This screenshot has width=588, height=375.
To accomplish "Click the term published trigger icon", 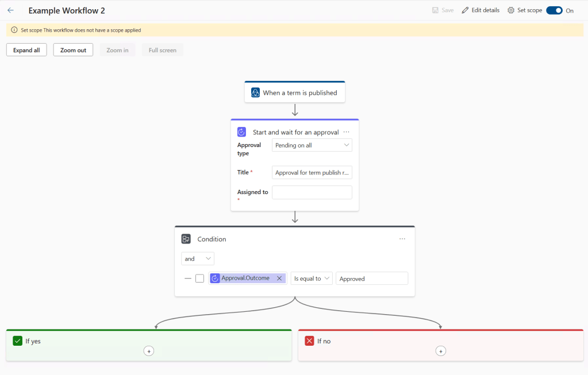I will (x=256, y=92).
